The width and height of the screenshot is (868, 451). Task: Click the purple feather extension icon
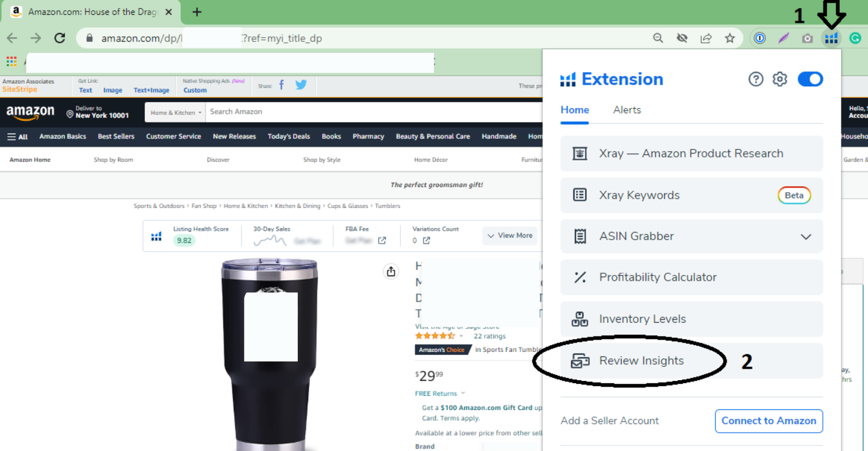point(783,38)
